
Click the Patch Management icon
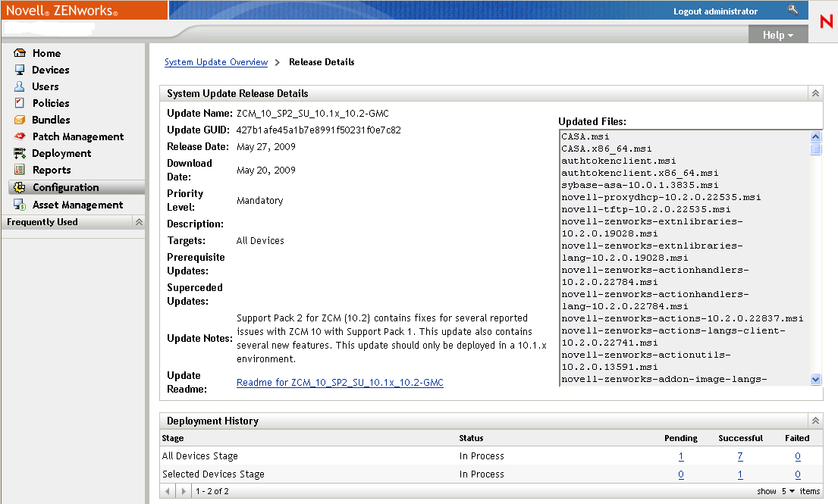click(20, 136)
